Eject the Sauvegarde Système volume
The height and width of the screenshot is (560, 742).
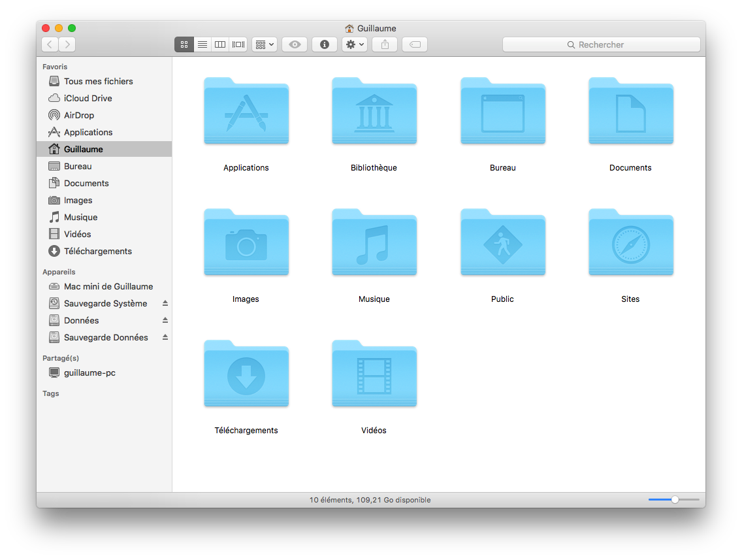point(165,303)
